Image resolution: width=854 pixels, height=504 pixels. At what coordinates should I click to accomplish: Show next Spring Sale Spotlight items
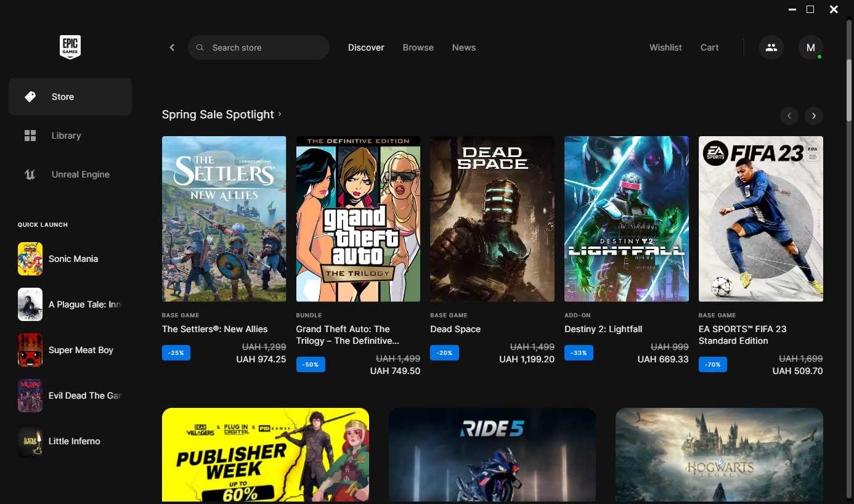[814, 115]
